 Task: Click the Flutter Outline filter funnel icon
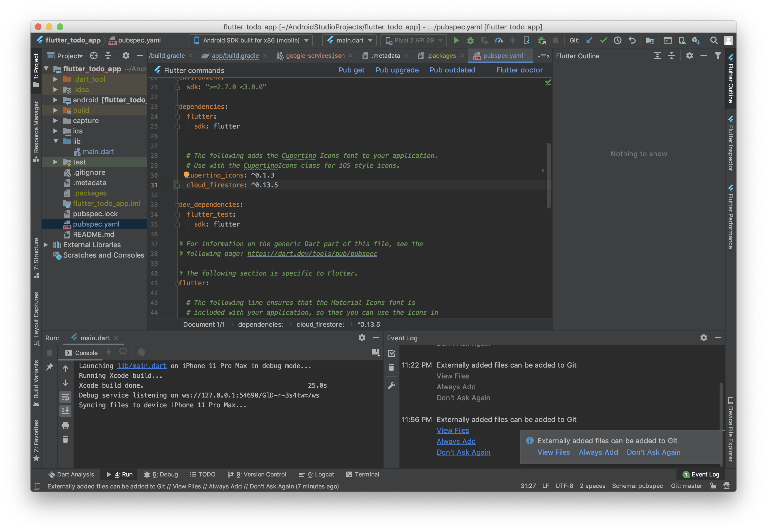pos(718,56)
